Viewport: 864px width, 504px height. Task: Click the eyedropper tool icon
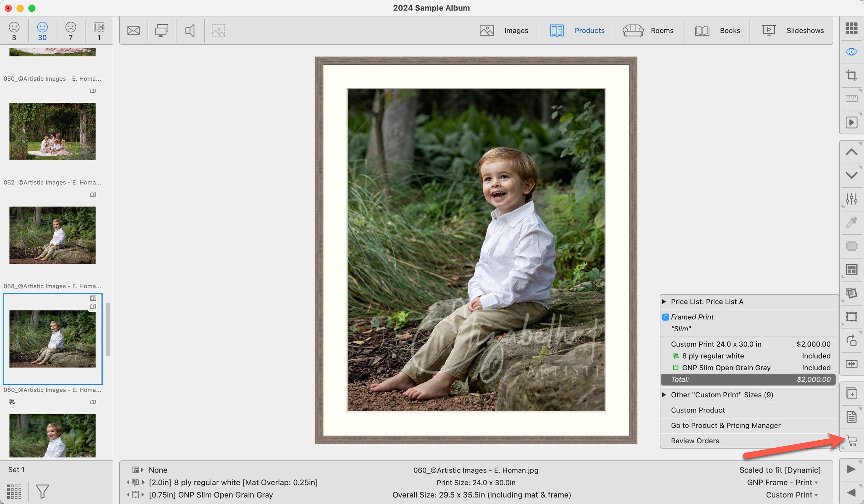851,223
